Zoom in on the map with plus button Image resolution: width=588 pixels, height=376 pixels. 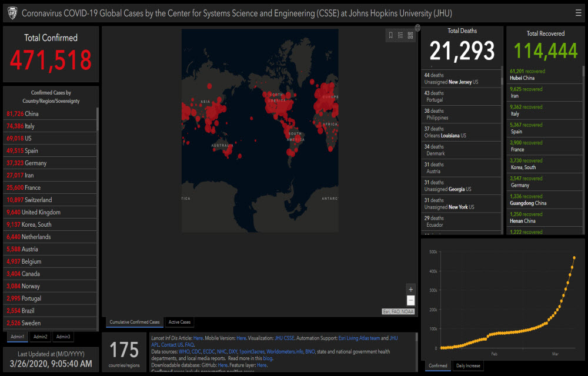[x=410, y=290]
